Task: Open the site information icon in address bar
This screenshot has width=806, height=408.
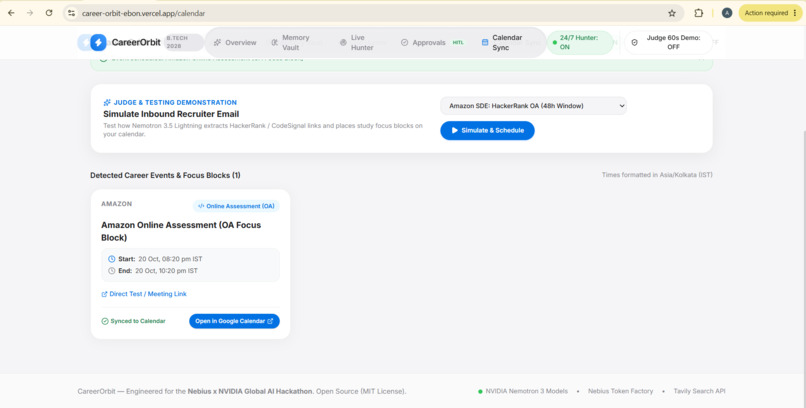Action: pyautogui.click(x=71, y=13)
